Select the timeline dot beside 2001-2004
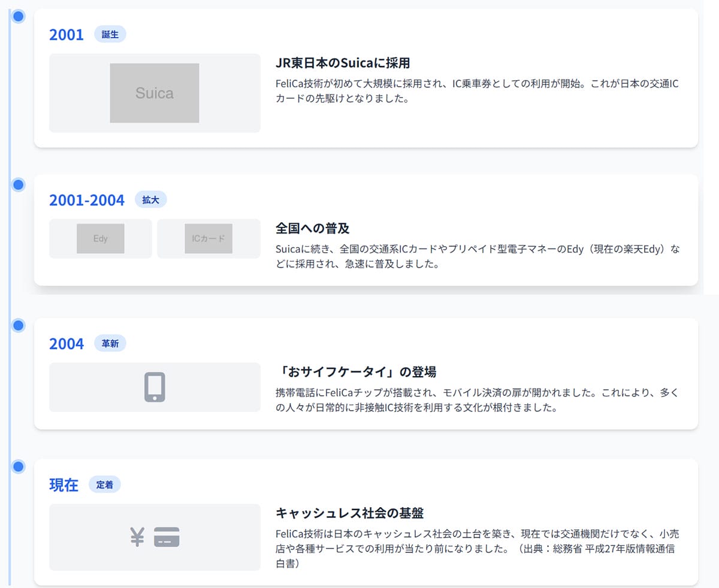This screenshot has width=719, height=588. tap(19, 184)
